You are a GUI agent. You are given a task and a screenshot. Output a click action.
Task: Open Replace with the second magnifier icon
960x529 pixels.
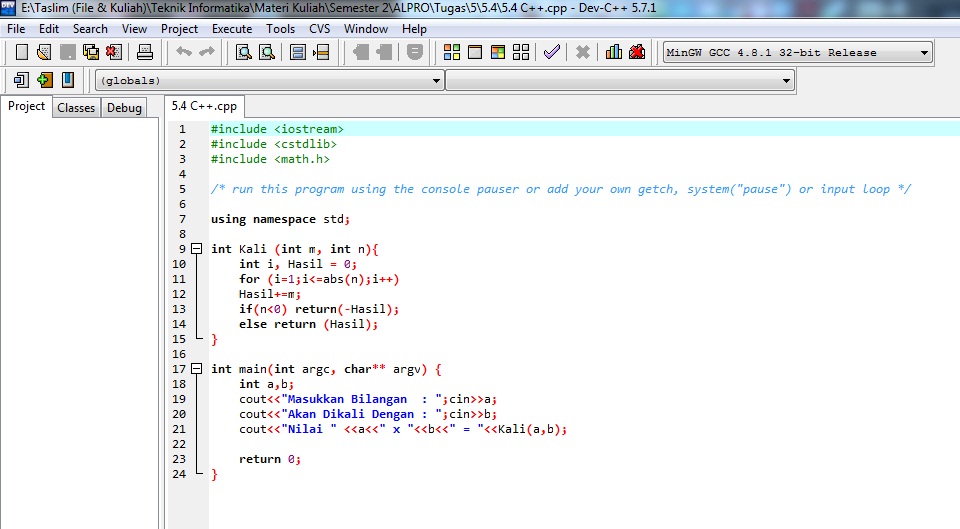[x=267, y=52]
